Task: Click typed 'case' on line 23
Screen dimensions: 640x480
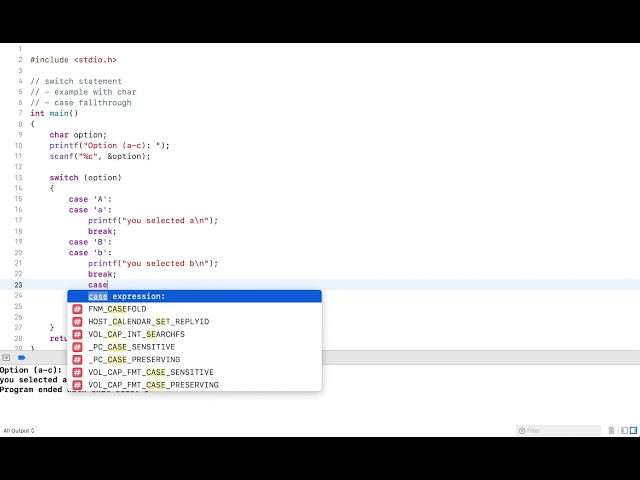Action: [x=98, y=285]
